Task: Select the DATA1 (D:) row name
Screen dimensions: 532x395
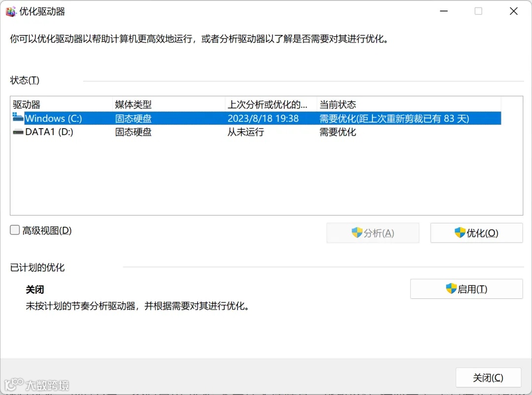Action: point(49,132)
